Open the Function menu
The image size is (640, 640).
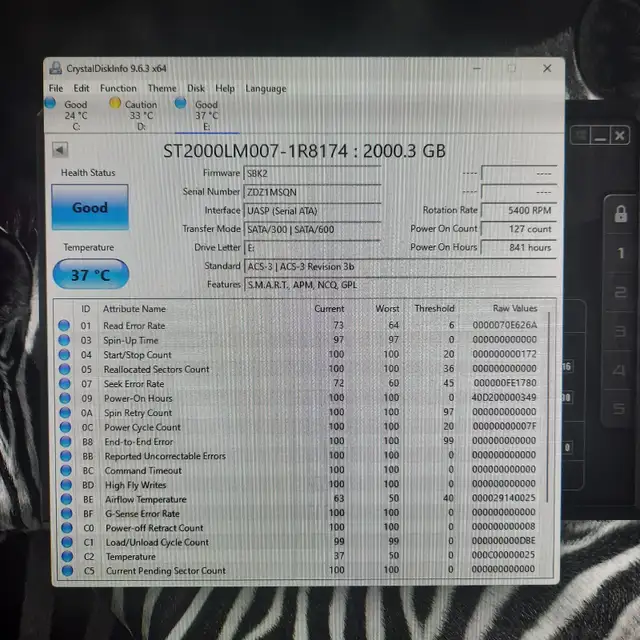(118, 88)
